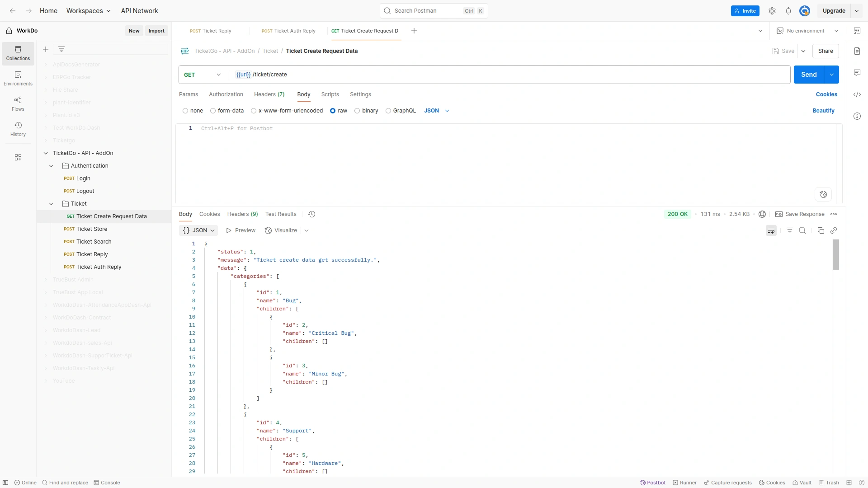Toggle word wrap in response viewer

(771, 230)
